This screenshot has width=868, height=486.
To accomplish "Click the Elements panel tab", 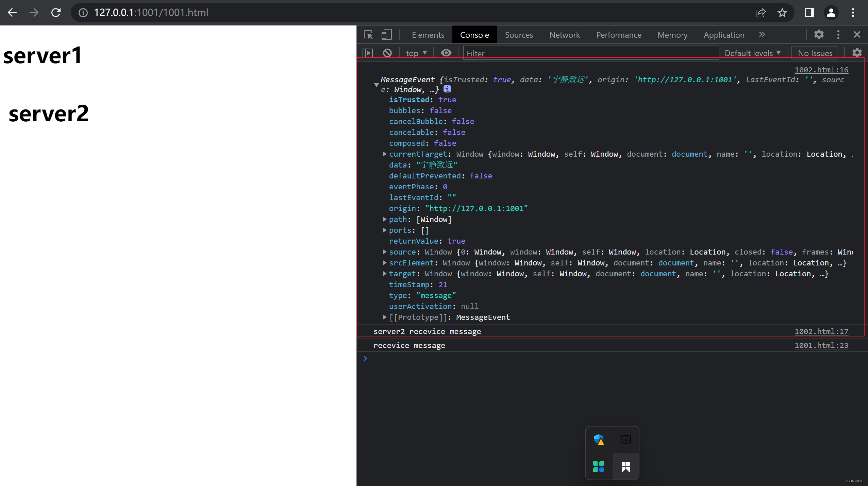I will coord(428,34).
